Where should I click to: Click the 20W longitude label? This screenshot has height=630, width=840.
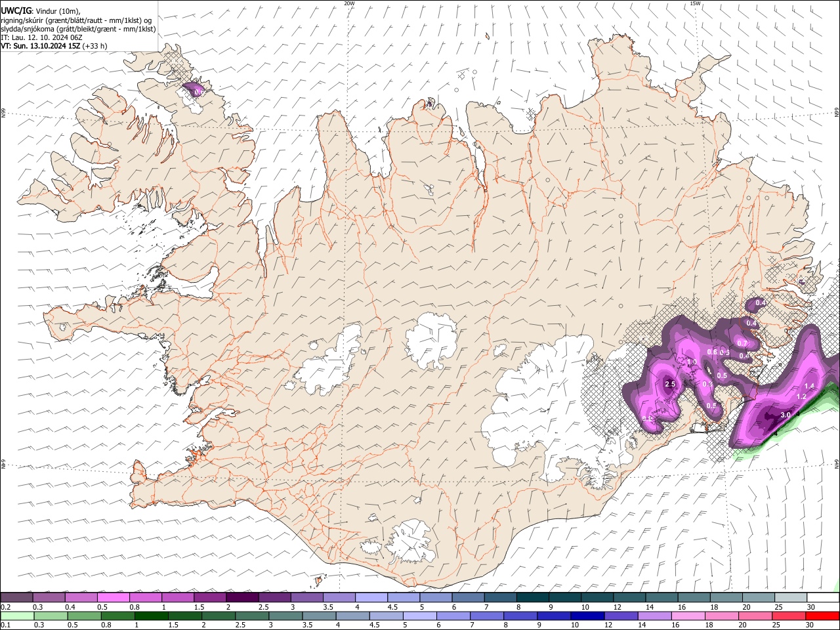(349, 3)
